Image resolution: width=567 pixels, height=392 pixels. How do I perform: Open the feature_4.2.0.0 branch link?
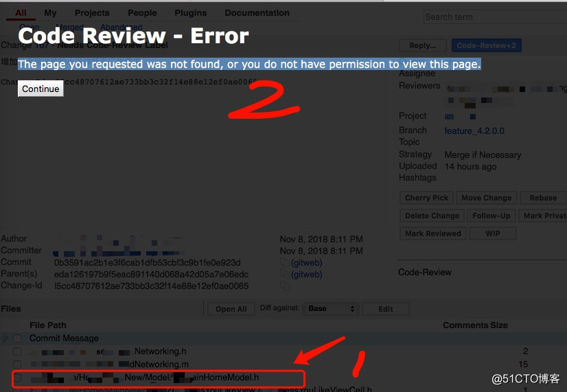coord(474,130)
